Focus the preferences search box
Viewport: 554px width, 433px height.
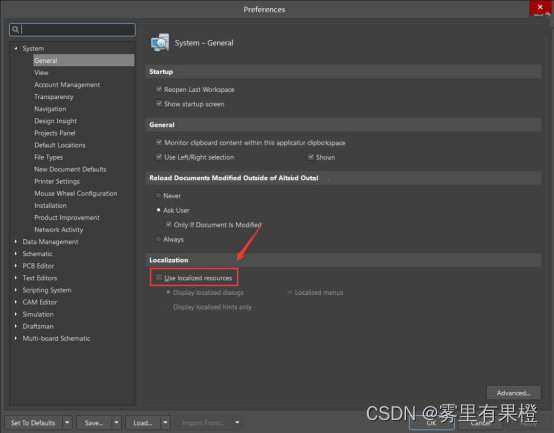pyautogui.click(x=72, y=30)
